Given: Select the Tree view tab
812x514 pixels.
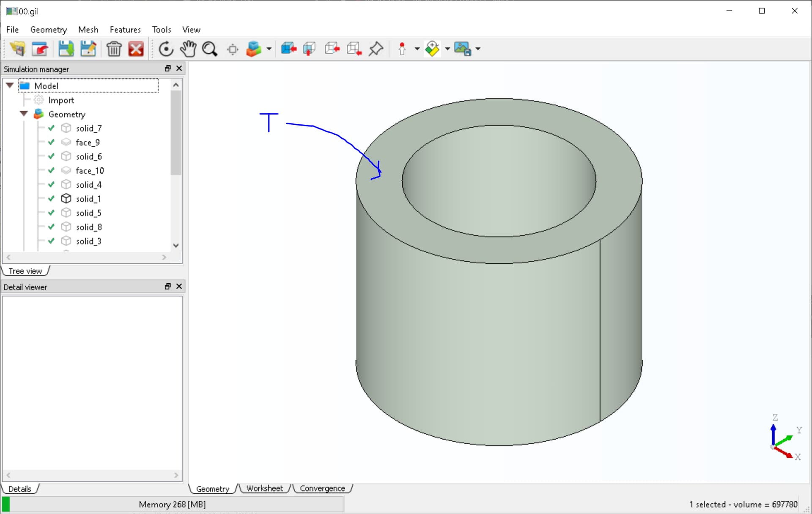Looking at the screenshot, I should click(25, 271).
